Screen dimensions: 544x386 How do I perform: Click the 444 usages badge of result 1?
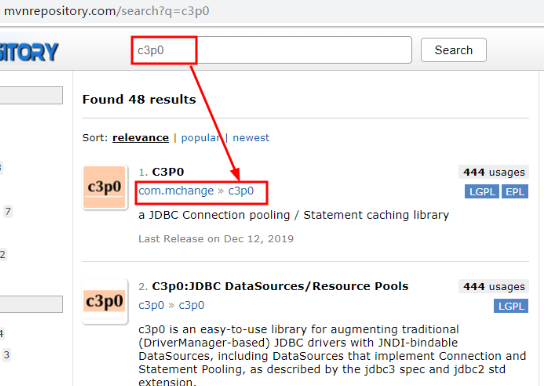[x=494, y=172]
